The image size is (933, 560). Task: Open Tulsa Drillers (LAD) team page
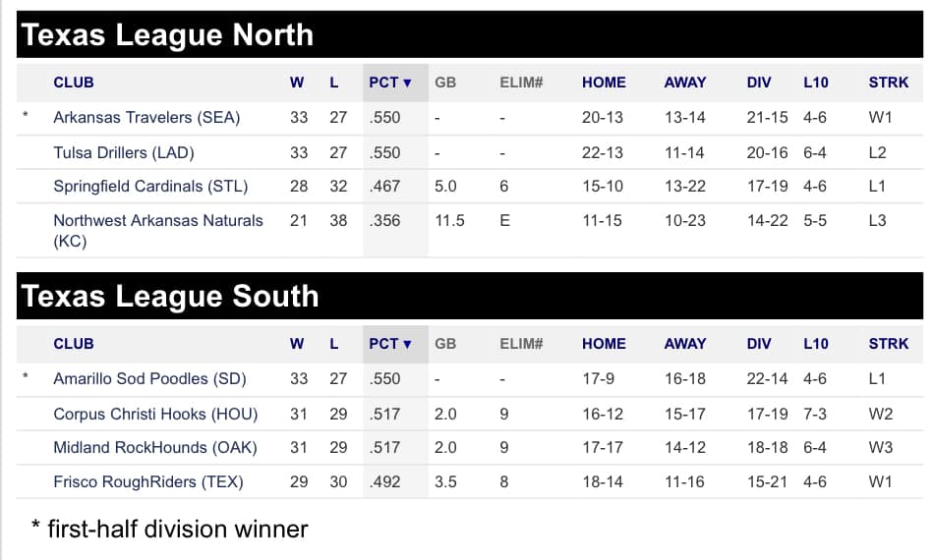[124, 153]
